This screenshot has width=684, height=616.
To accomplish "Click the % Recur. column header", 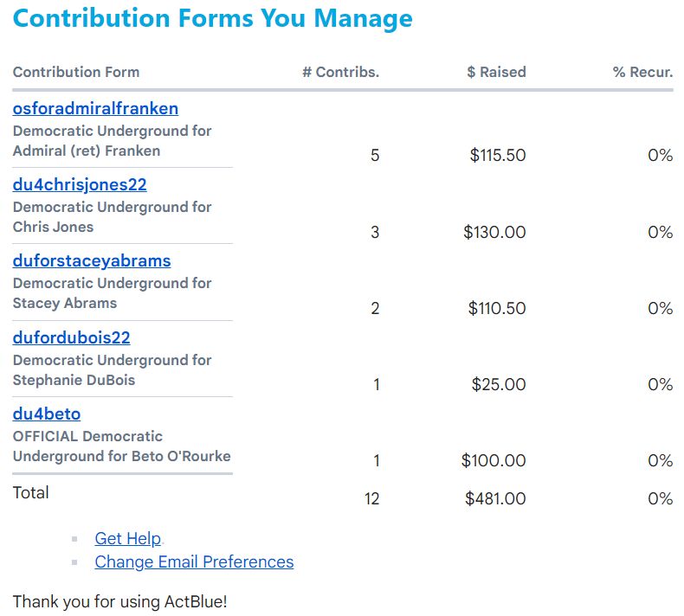I will click(642, 72).
